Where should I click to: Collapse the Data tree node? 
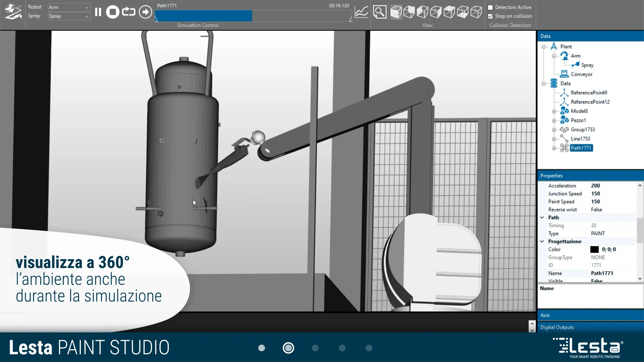(x=544, y=83)
